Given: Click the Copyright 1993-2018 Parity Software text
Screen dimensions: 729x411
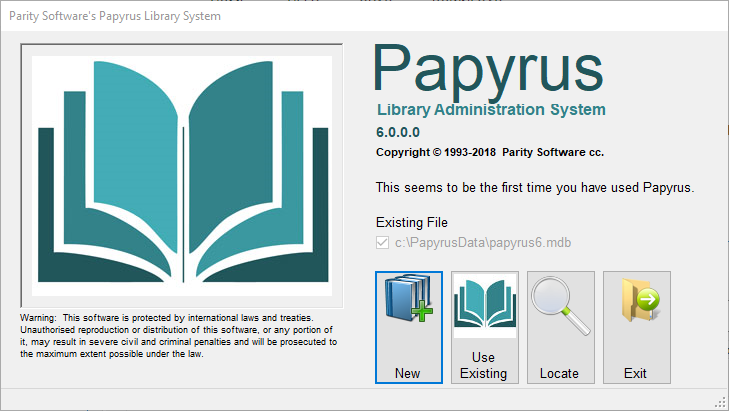Looking at the screenshot, I should [x=490, y=152].
